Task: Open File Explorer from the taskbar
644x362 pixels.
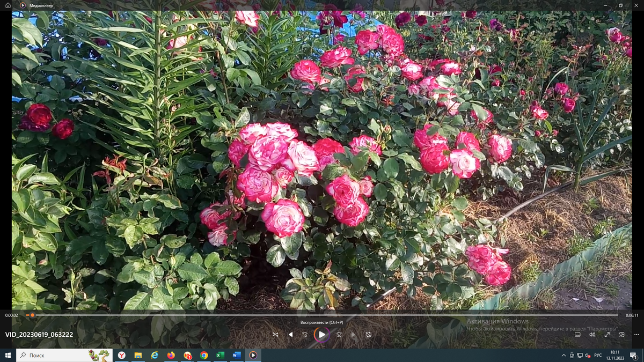Action: (x=138, y=356)
